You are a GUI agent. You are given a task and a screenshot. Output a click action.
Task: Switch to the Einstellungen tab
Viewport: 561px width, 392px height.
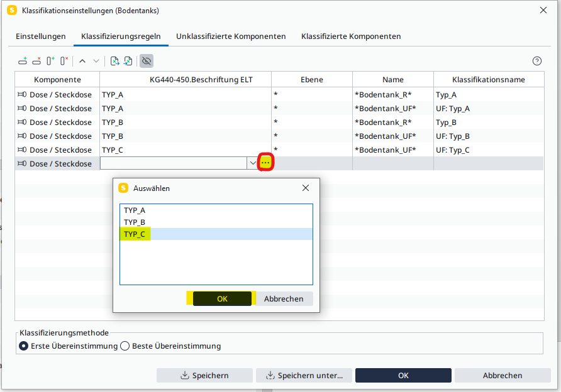[x=41, y=36]
